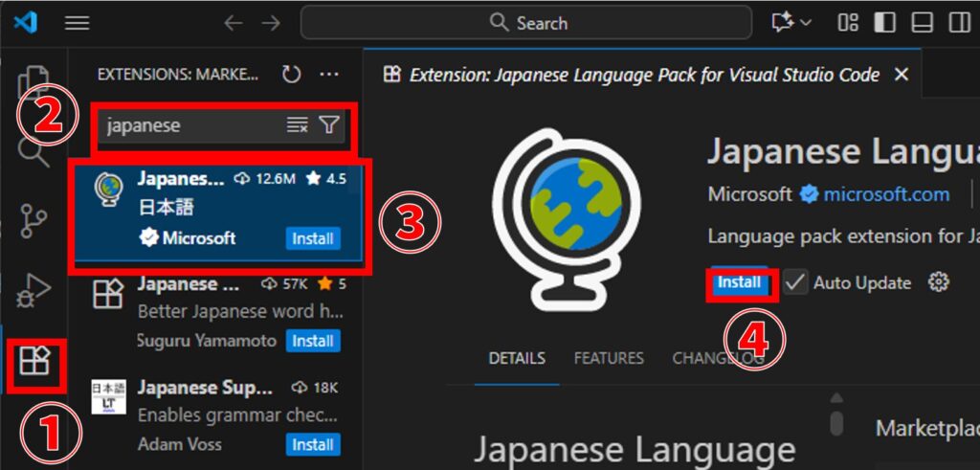Open the Source Control view
This screenshot has width=980, height=470.
[33, 220]
